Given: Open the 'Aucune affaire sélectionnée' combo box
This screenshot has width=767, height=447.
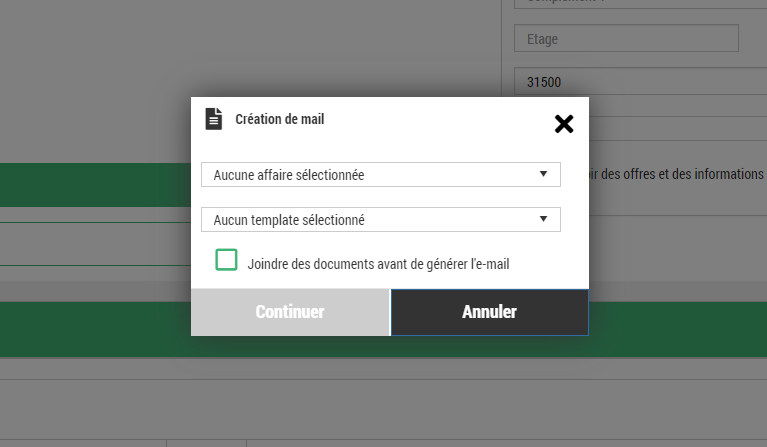Looking at the screenshot, I should tap(370, 175).
